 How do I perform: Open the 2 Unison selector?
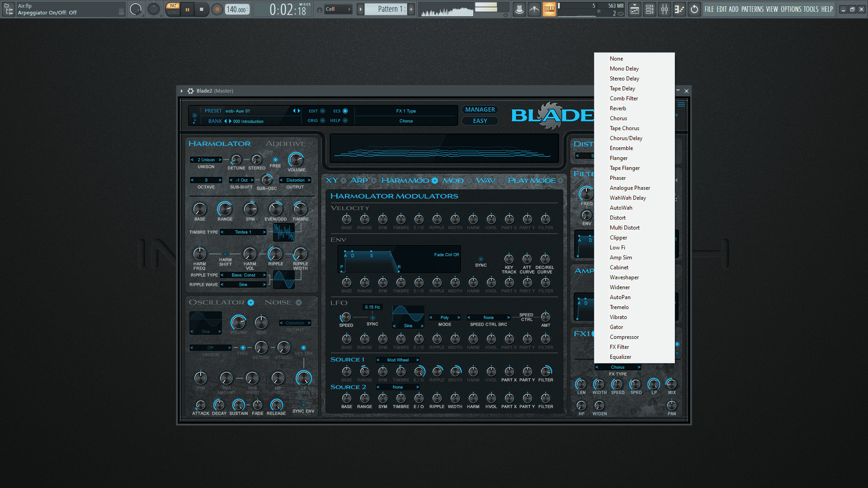tap(206, 160)
